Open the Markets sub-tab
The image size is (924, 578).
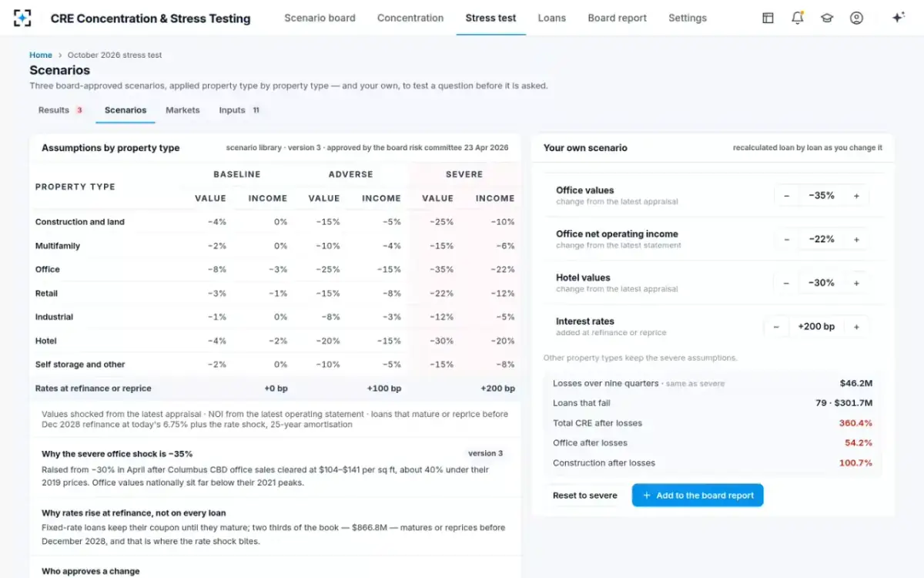(182, 110)
